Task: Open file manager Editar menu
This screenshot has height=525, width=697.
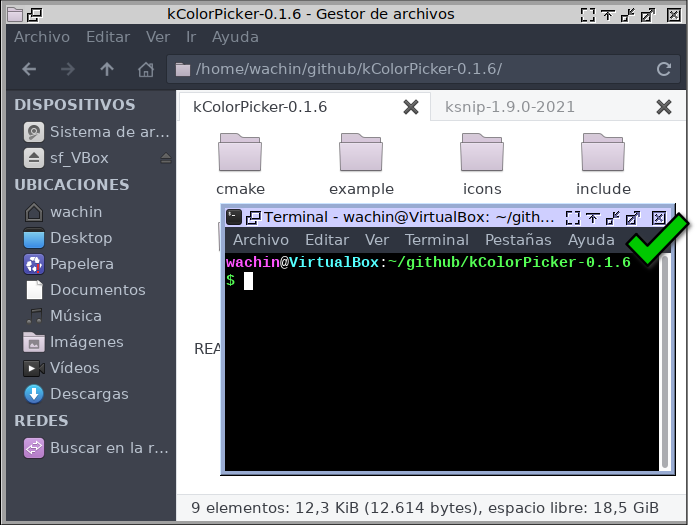Action: (108, 37)
